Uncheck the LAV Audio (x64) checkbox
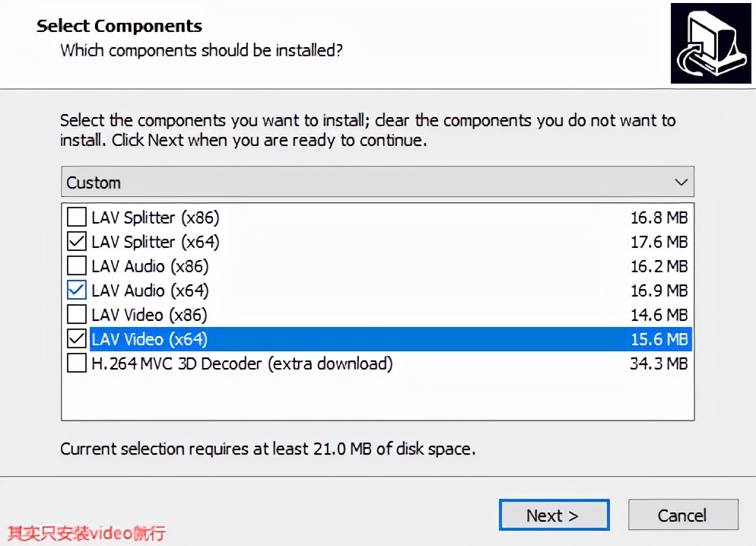This screenshot has width=756, height=546. (x=77, y=290)
